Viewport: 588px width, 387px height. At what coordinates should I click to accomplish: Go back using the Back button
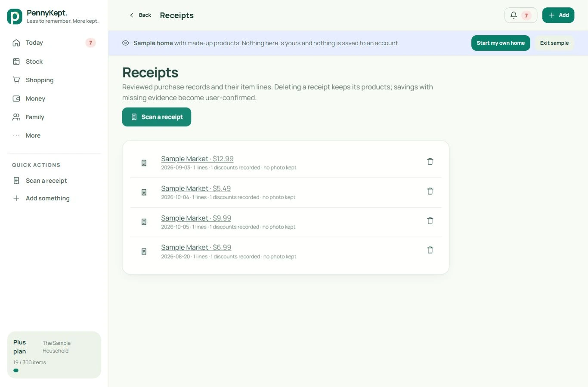tap(140, 15)
